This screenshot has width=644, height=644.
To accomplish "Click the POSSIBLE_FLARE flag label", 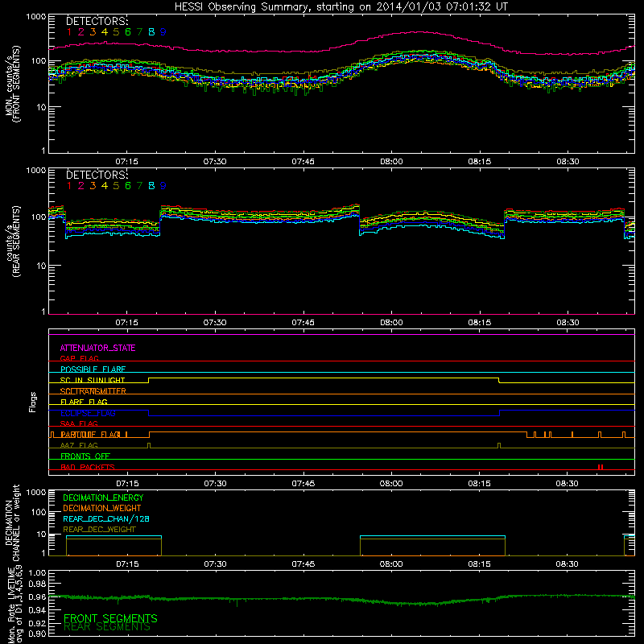I will click(x=93, y=369).
